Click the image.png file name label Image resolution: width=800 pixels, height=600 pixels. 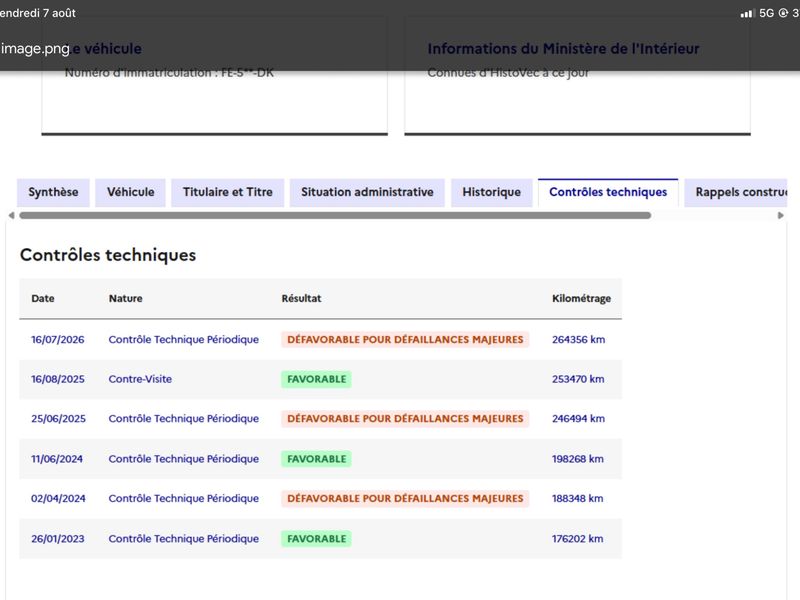(x=35, y=48)
